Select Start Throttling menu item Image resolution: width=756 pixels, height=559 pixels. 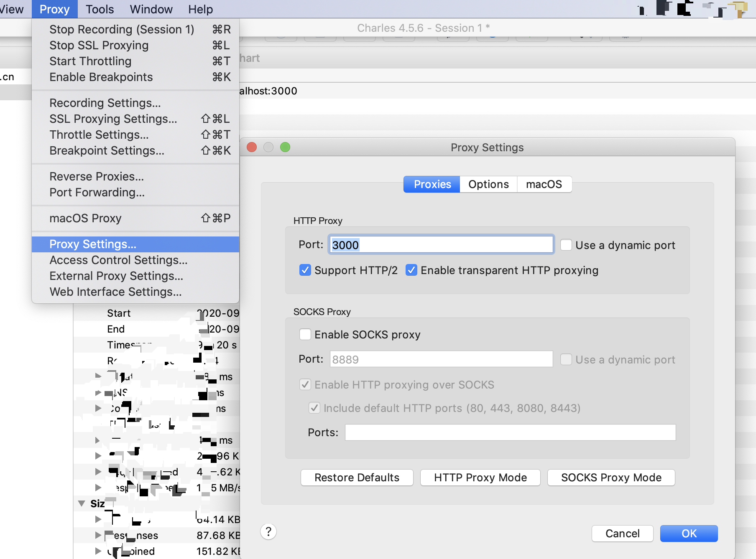(135, 61)
